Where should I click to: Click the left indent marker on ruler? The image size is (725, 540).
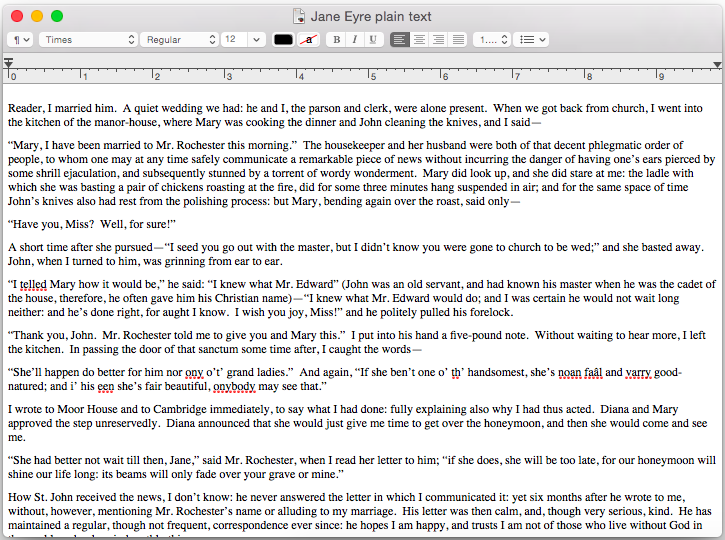[8, 62]
